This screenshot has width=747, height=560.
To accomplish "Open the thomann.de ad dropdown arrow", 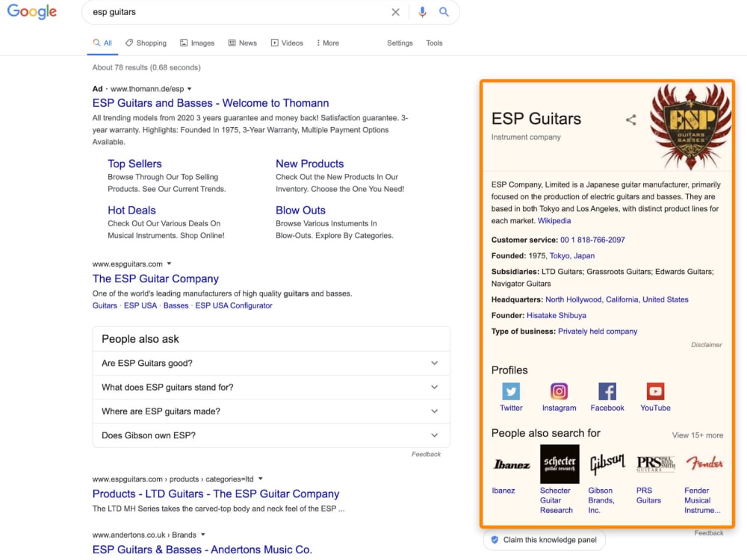I will [190, 89].
